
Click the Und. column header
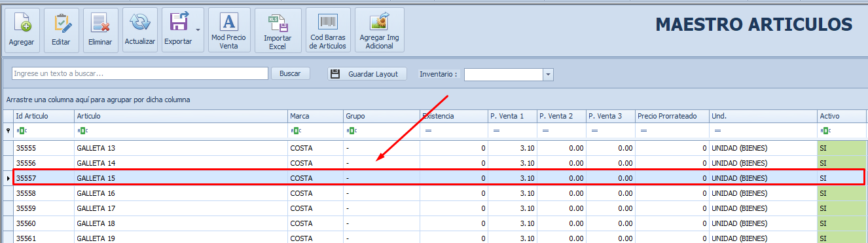[x=763, y=116]
